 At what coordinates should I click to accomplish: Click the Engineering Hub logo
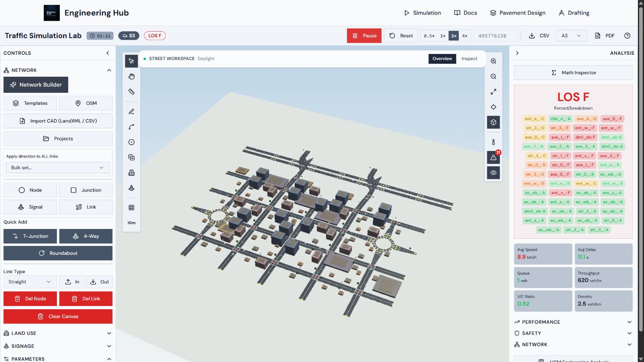52,13
